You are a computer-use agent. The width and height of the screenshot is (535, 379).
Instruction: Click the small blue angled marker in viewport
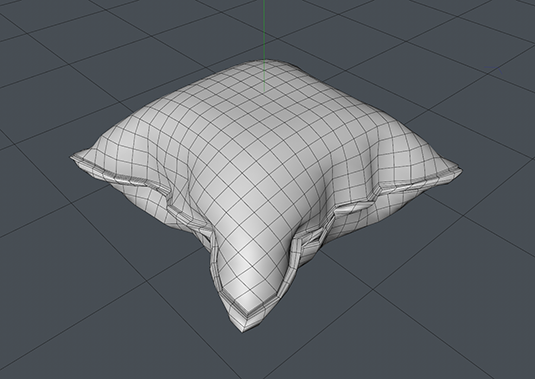coord(493,70)
